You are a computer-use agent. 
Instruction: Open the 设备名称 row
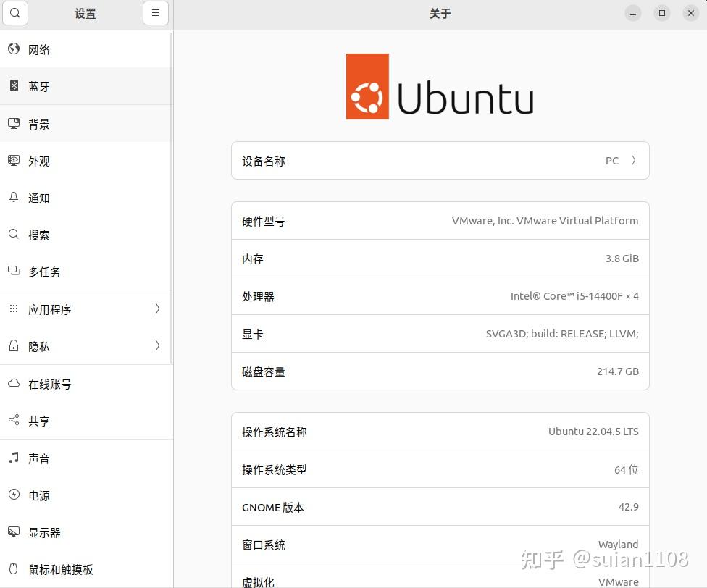[440, 161]
